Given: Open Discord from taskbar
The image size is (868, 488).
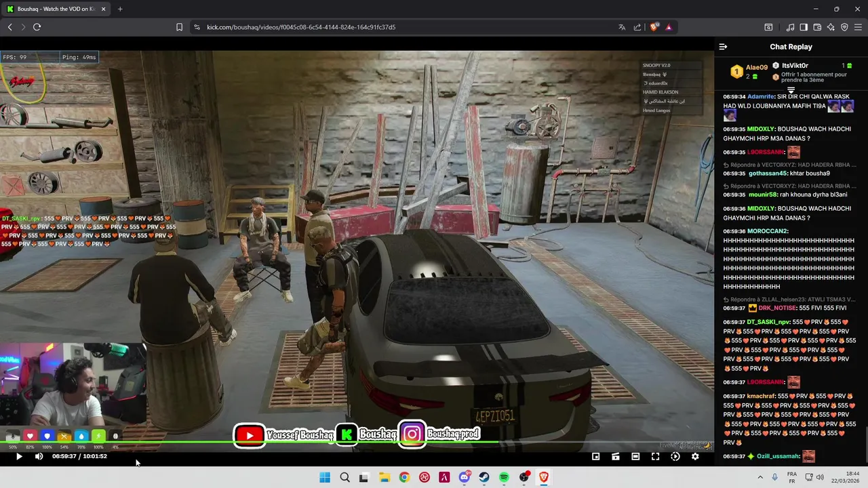Looking at the screenshot, I should click(464, 477).
